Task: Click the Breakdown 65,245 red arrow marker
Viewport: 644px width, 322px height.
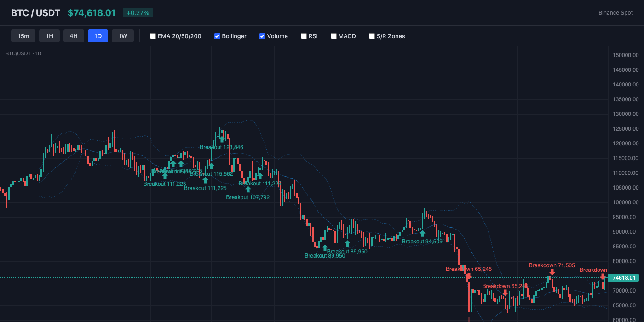Action: pos(469,276)
